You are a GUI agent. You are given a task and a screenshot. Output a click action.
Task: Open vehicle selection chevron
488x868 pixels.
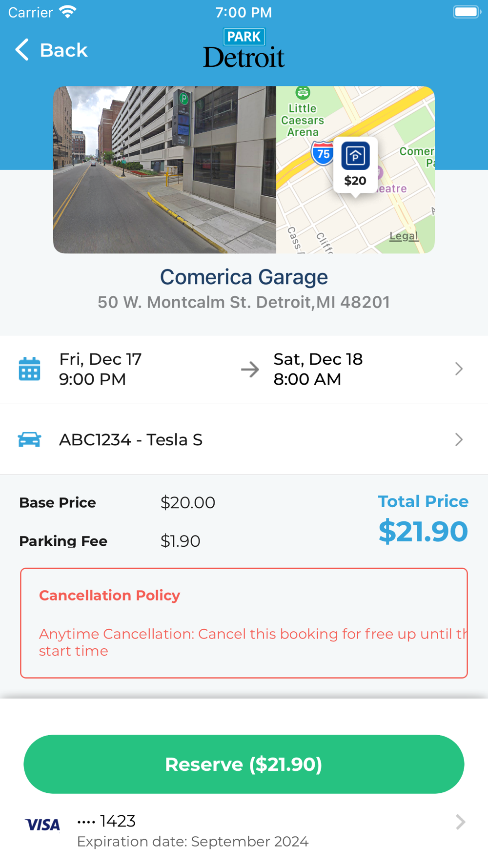click(458, 439)
